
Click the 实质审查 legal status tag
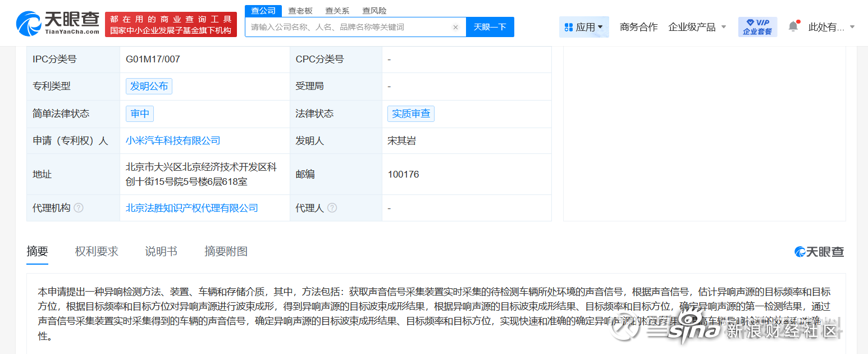411,114
